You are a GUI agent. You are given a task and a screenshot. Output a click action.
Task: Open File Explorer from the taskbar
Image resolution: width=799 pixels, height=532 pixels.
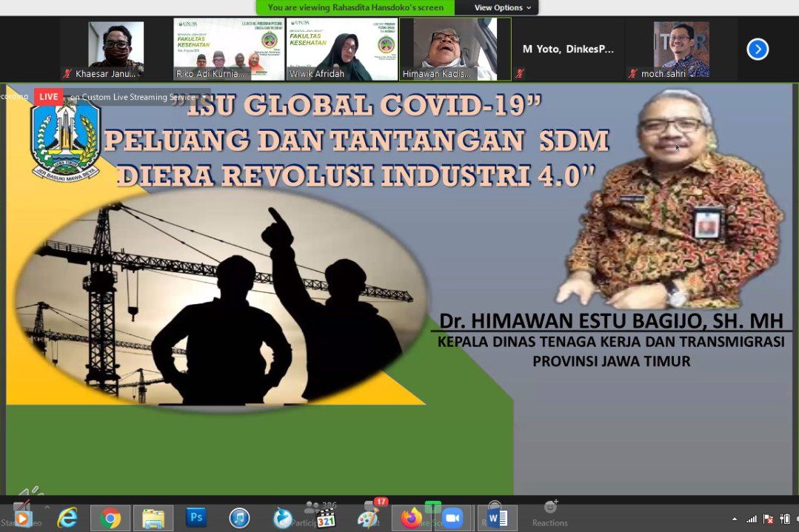(153, 518)
